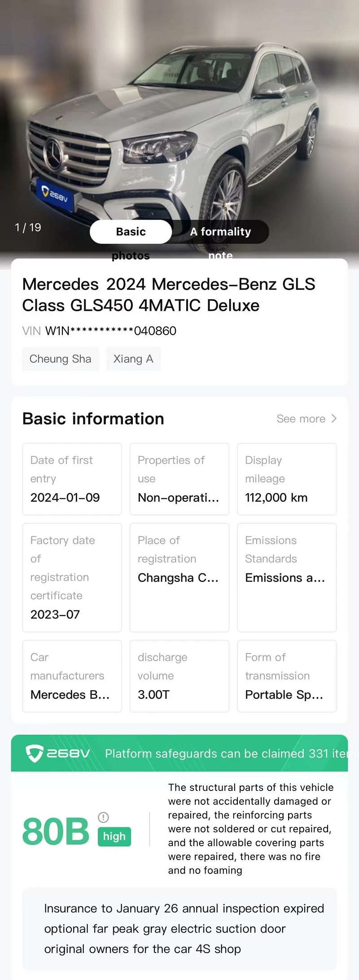Tap the Mercedes GLS car photo
Viewport: 359px width, 980px height.
[179, 126]
